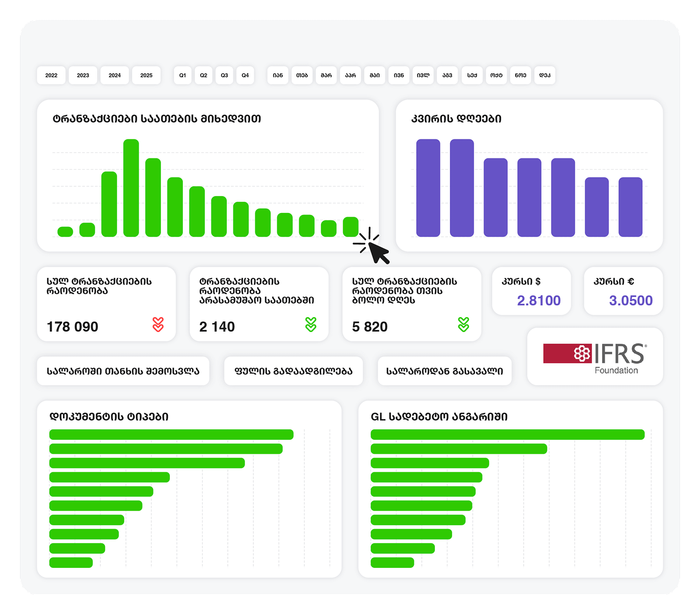
Task: Select the month filter აგვ
Action: (x=448, y=75)
